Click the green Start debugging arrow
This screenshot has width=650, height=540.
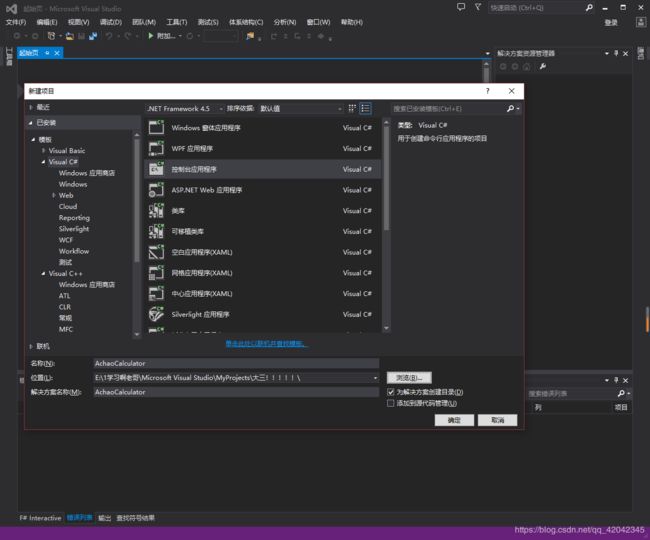tap(150, 36)
